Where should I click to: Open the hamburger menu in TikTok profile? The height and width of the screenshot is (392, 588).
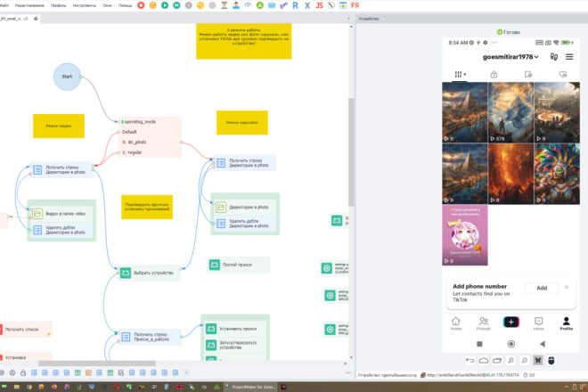[569, 57]
